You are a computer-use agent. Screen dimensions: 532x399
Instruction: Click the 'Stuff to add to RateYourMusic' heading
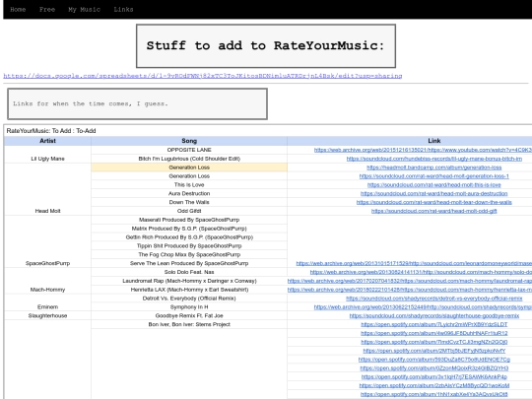coord(266,45)
